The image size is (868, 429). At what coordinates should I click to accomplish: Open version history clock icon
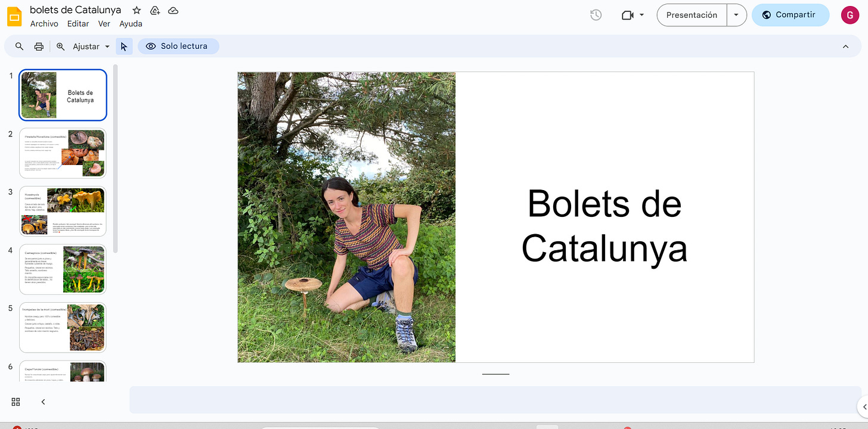[x=596, y=15]
